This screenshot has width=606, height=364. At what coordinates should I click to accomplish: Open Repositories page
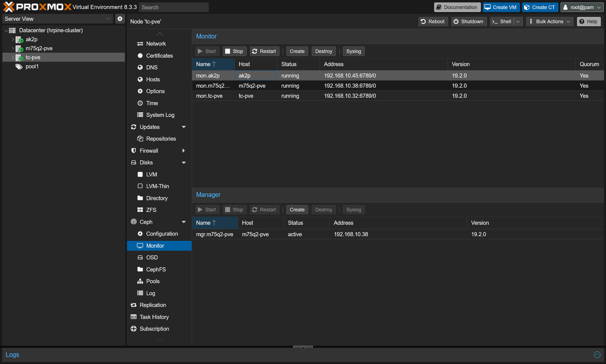pyautogui.click(x=159, y=139)
